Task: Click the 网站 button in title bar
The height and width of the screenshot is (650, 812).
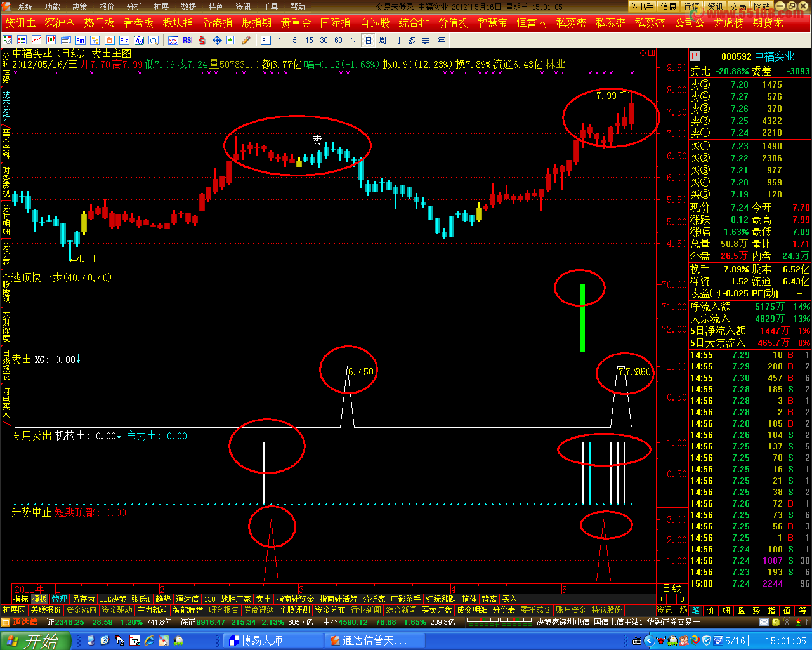Action: 761,6
